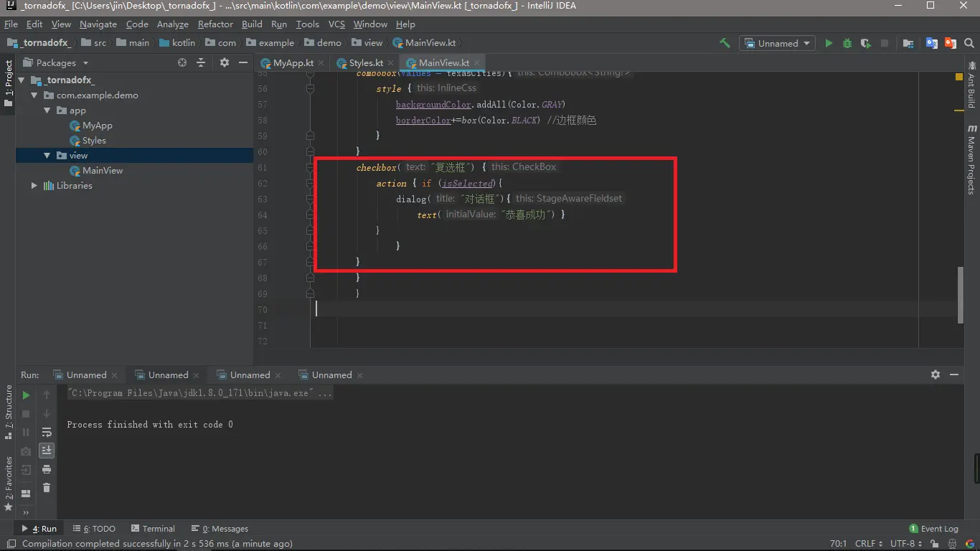Open the CRLF line separator selector
The height and width of the screenshot is (551, 980).
869,544
